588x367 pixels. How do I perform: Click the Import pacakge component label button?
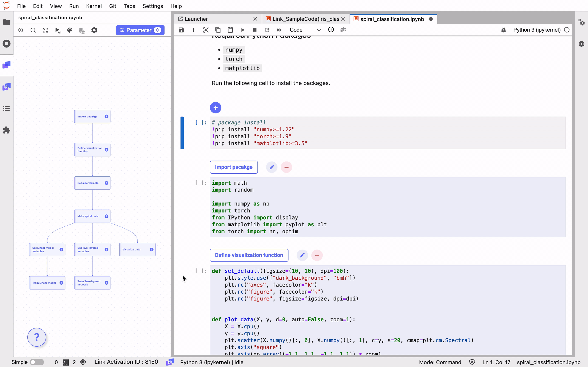(x=234, y=167)
